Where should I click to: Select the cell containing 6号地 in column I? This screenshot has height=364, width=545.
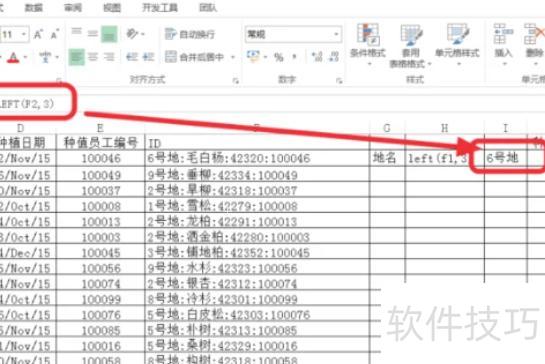[505, 158]
